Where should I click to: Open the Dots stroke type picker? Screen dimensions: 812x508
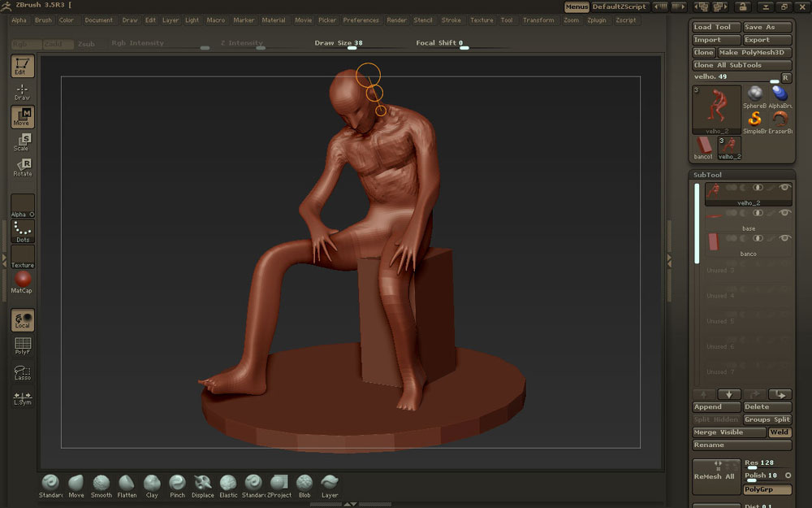tap(22, 232)
